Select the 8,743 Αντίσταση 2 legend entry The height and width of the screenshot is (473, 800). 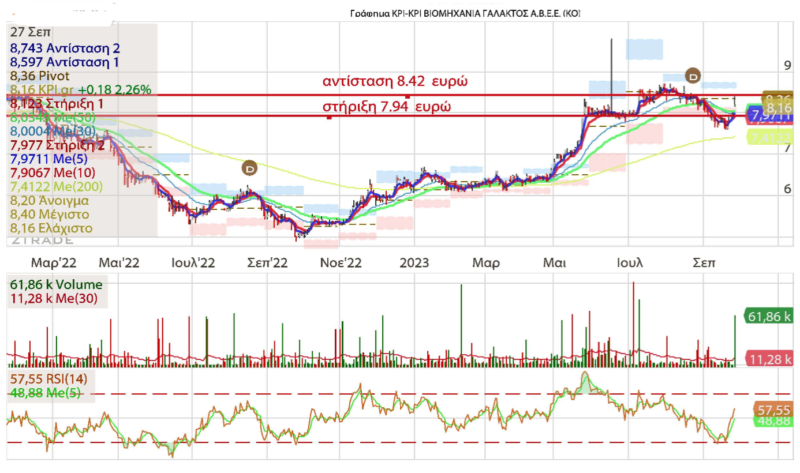click(x=65, y=47)
